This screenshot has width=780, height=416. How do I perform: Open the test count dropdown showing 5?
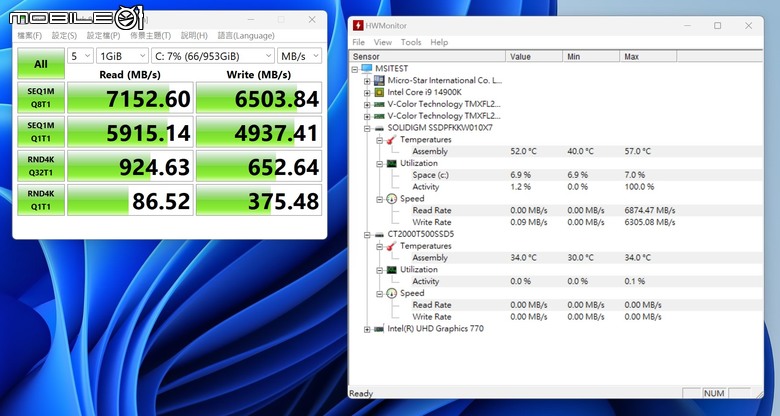click(81, 56)
